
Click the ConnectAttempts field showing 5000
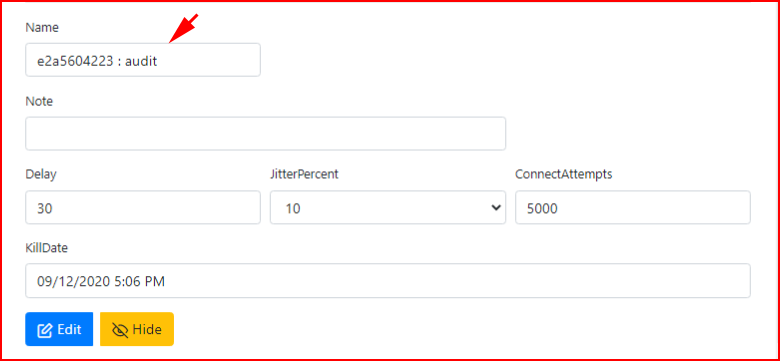tap(633, 207)
